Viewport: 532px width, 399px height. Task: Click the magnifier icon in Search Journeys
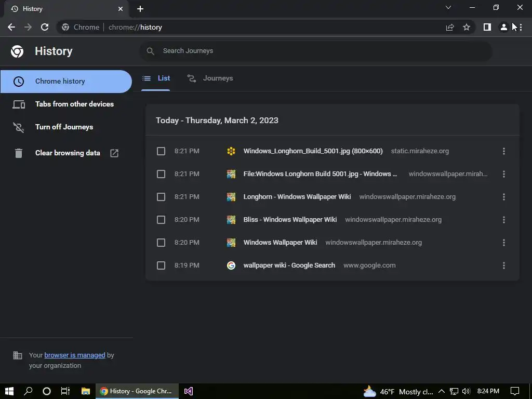click(x=150, y=51)
